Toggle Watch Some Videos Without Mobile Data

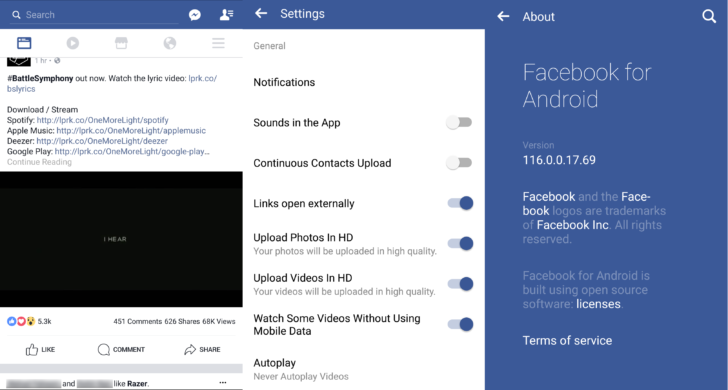click(461, 325)
